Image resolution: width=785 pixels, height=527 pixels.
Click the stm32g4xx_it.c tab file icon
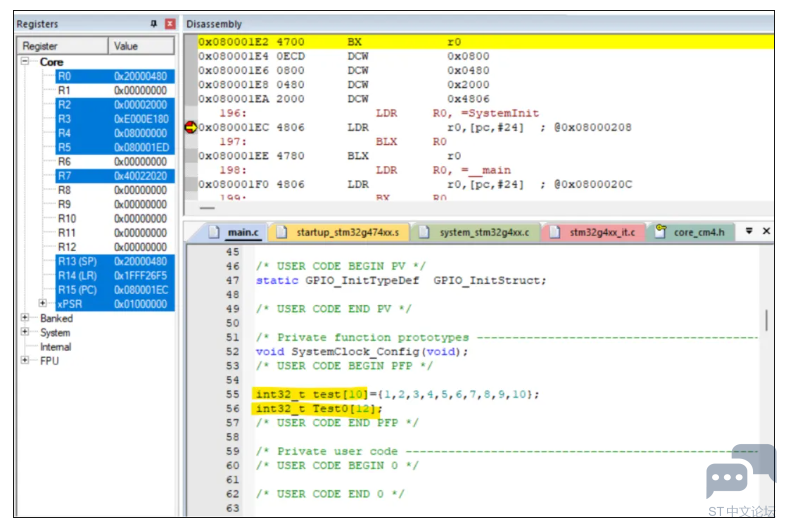coord(555,232)
